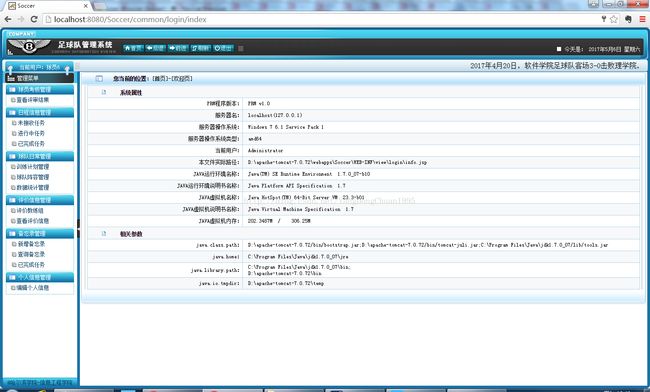Reload the page with browser refresh icon
The height and width of the screenshot is (392, 650).
[34, 19]
